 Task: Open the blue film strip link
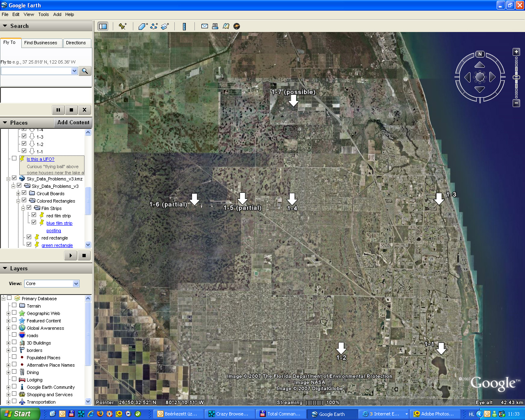pyautogui.click(x=59, y=223)
